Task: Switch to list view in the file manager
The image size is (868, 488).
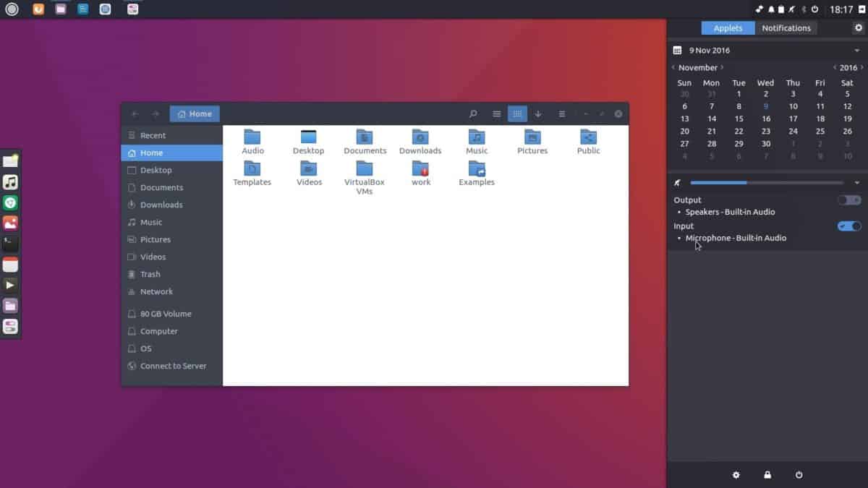Action: 497,114
